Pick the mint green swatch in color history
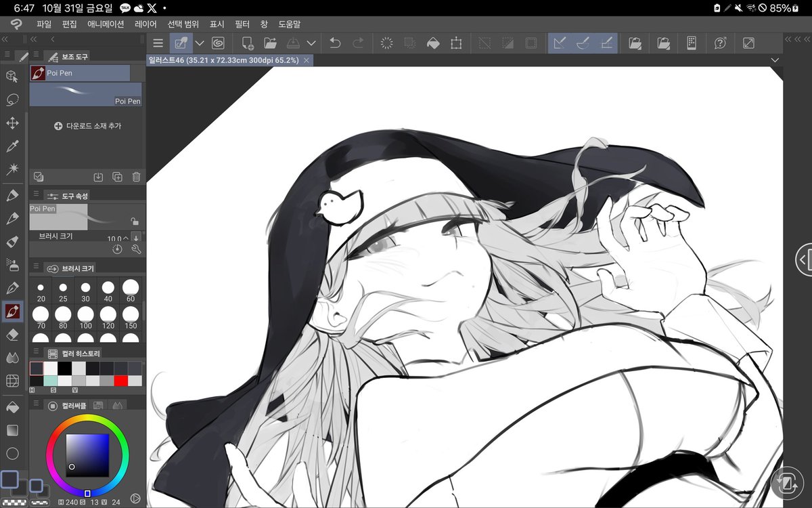The height and width of the screenshot is (508, 812). coord(51,381)
